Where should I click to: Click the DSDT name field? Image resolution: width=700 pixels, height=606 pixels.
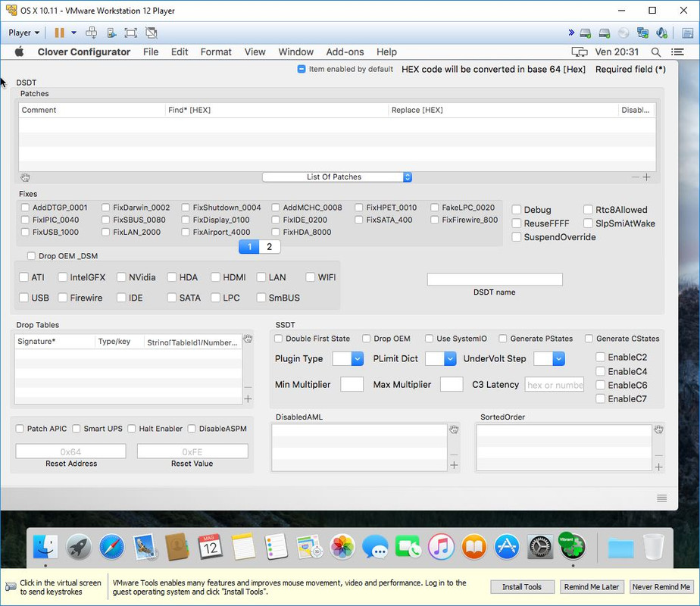(495, 280)
